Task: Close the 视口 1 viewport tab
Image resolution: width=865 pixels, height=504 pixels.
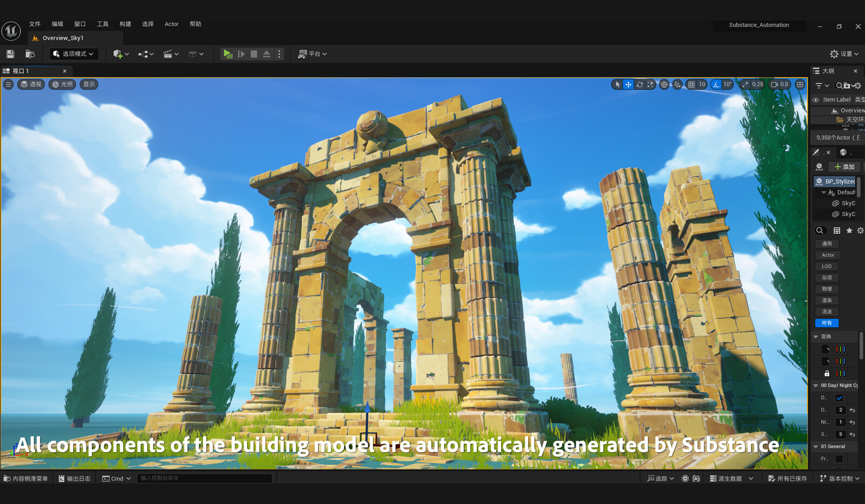Action: pos(65,71)
